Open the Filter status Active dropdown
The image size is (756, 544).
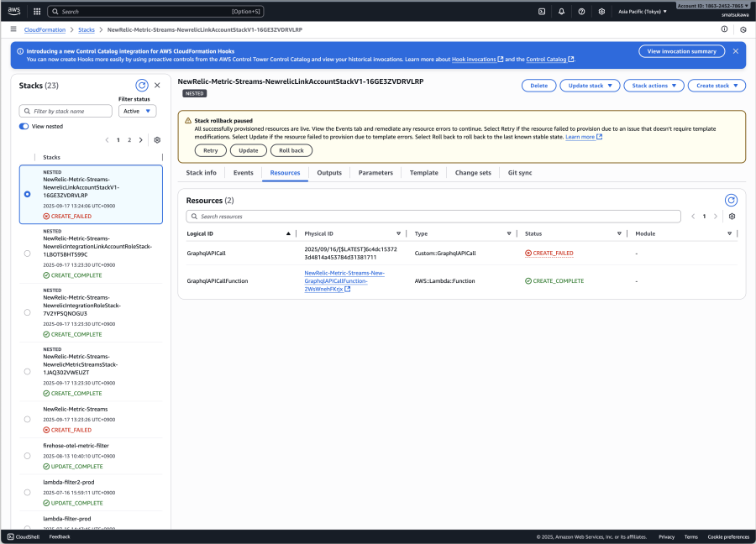pyautogui.click(x=138, y=112)
